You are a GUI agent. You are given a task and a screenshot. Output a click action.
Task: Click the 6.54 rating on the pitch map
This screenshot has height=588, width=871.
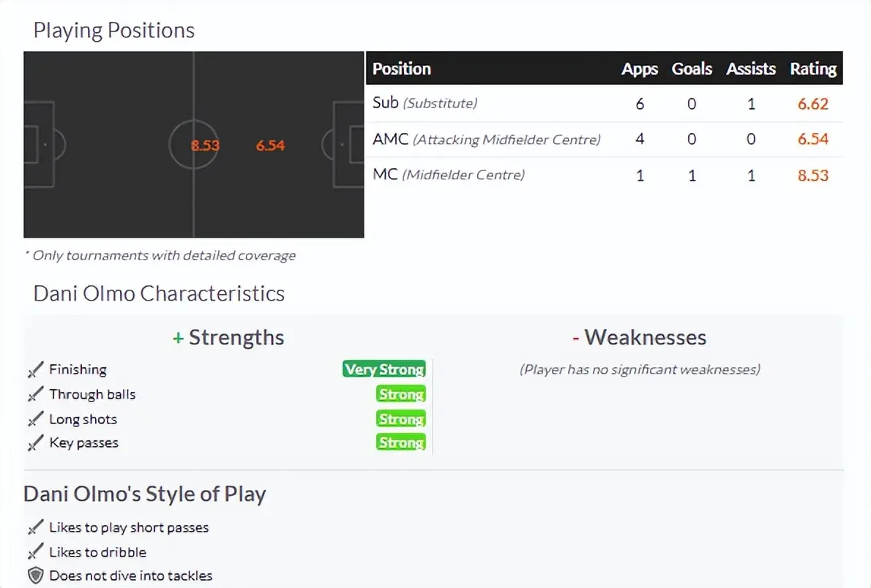[x=270, y=146]
